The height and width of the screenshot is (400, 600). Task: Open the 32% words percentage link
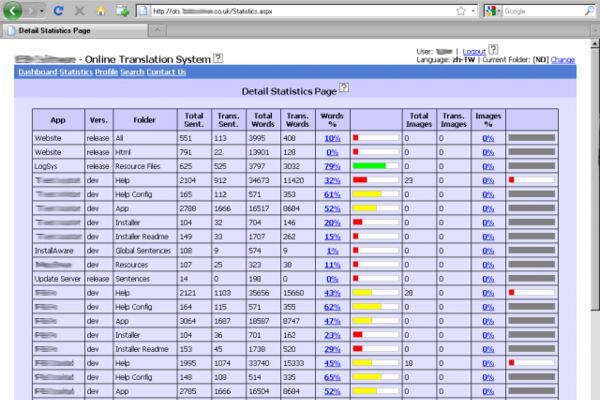[332, 181]
